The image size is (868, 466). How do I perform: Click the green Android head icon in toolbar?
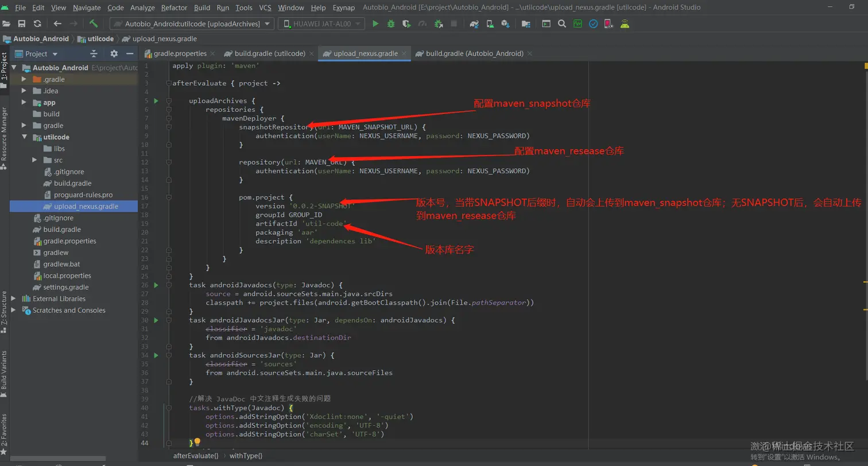625,24
